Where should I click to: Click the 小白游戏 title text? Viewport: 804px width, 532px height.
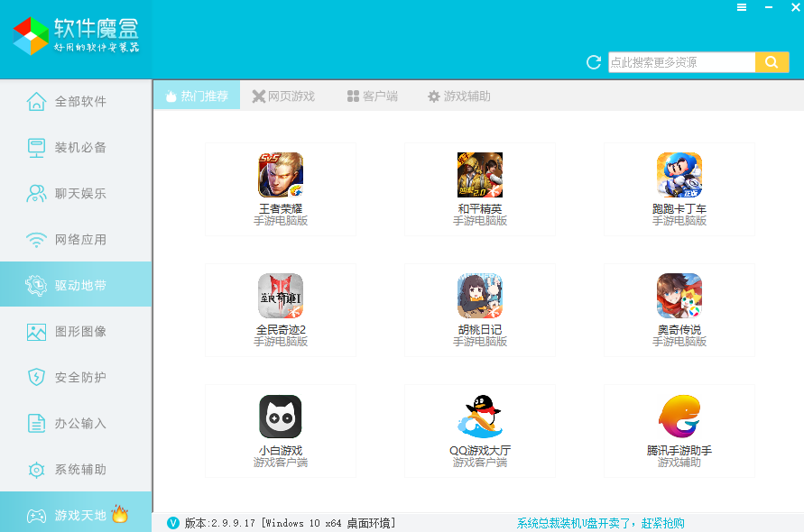pyautogui.click(x=281, y=451)
